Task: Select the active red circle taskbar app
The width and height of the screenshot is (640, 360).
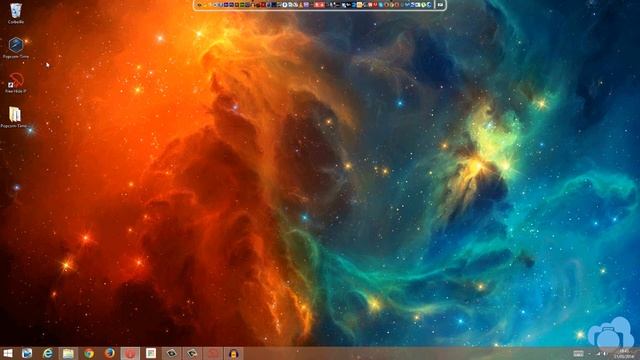Action: point(130,353)
